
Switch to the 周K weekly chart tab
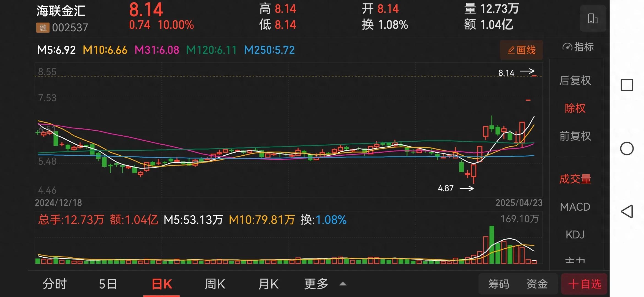pyautogui.click(x=215, y=284)
